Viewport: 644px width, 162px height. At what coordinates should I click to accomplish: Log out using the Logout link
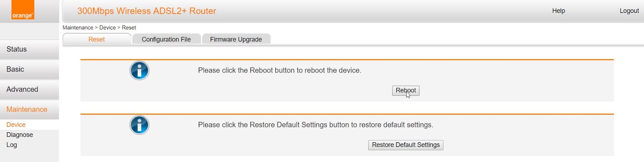[x=629, y=11]
